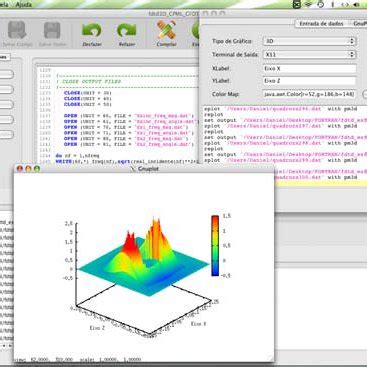Click code line 'do nf = 1,nfreq'
This screenshot has width=367, height=367.
[x=77, y=156]
